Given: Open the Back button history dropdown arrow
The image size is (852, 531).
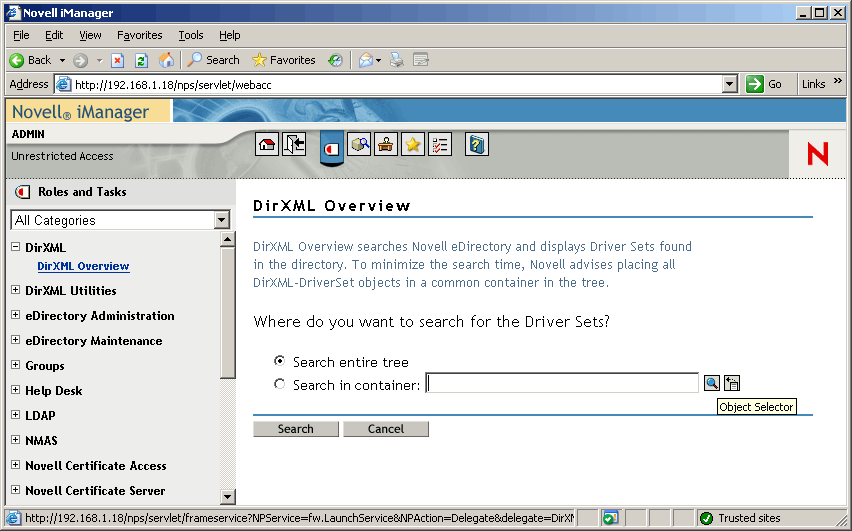Looking at the screenshot, I should pyautogui.click(x=62, y=60).
